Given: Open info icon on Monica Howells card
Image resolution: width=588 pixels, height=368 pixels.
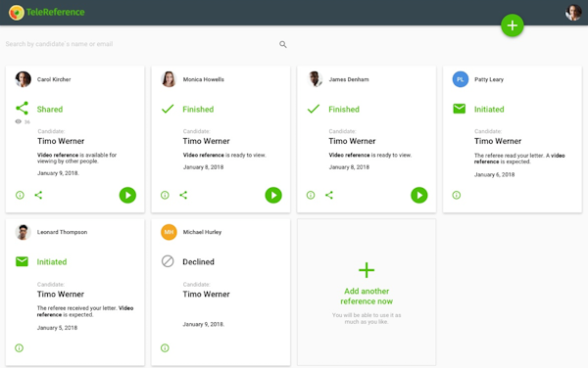Looking at the screenshot, I should [x=165, y=195].
